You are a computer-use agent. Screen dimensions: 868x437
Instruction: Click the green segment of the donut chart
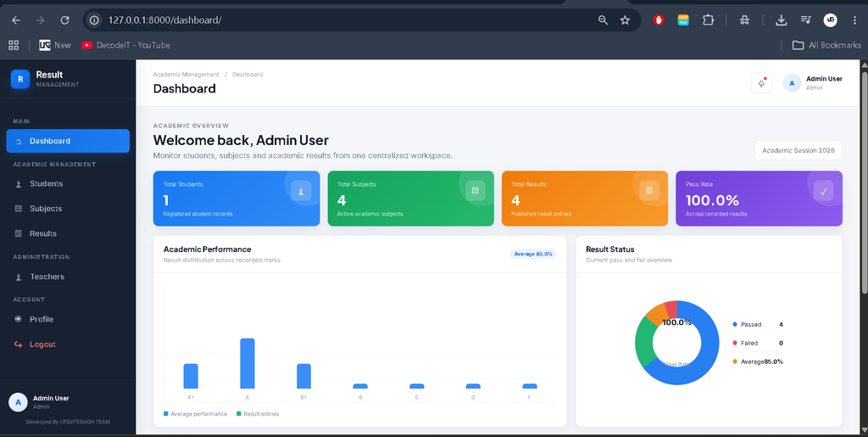644,342
